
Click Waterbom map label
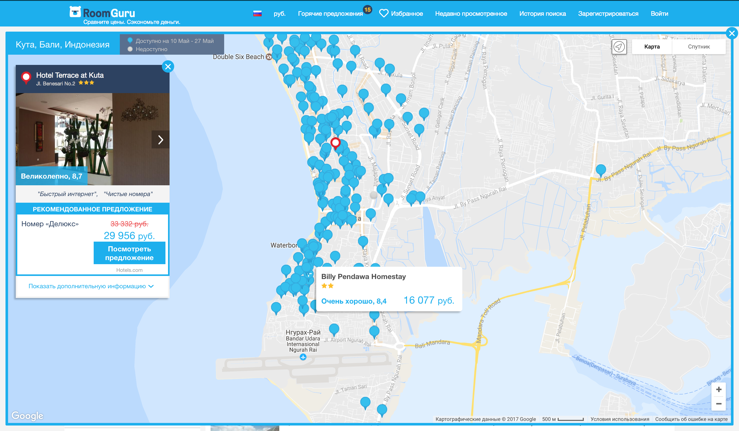point(284,245)
